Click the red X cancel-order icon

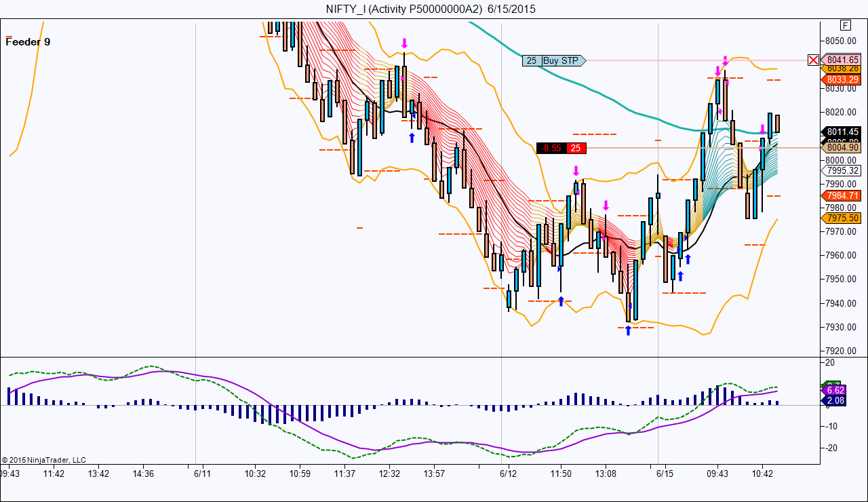point(813,60)
